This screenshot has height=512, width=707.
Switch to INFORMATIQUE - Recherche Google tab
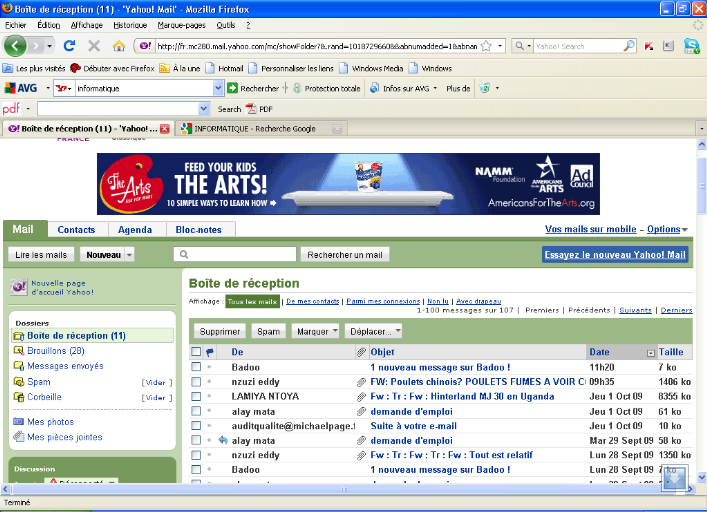click(260, 129)
